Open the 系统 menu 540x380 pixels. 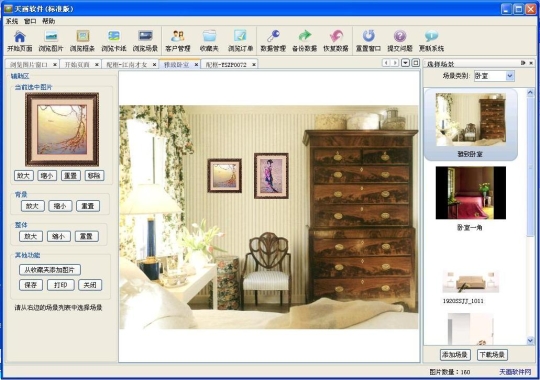coord(12,21)
